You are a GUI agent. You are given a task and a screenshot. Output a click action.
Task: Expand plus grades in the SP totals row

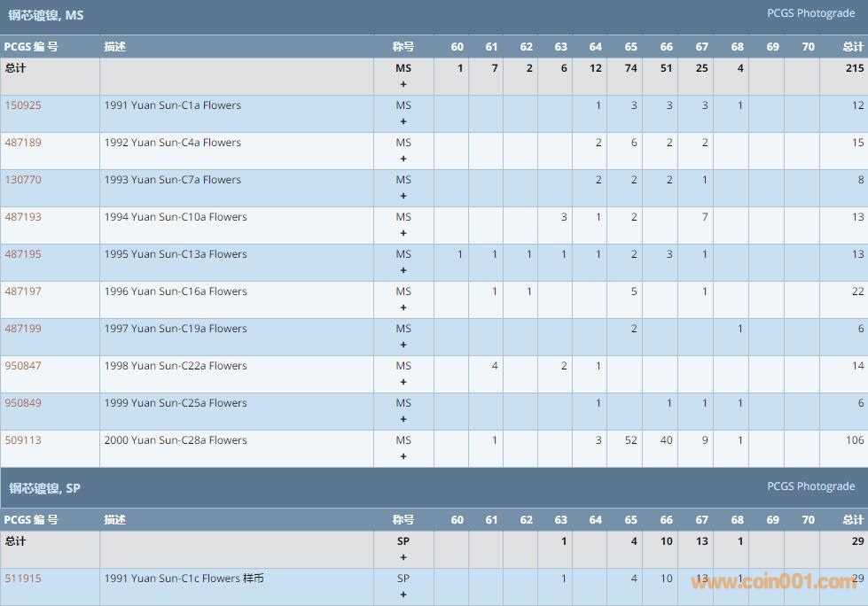[403, 558]
